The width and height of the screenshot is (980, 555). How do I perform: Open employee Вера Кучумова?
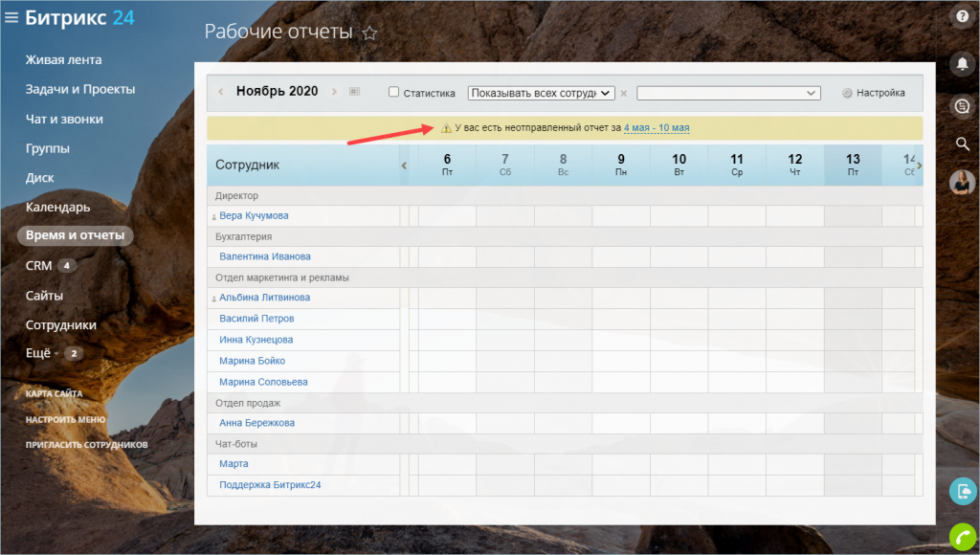tap(254, 215)
